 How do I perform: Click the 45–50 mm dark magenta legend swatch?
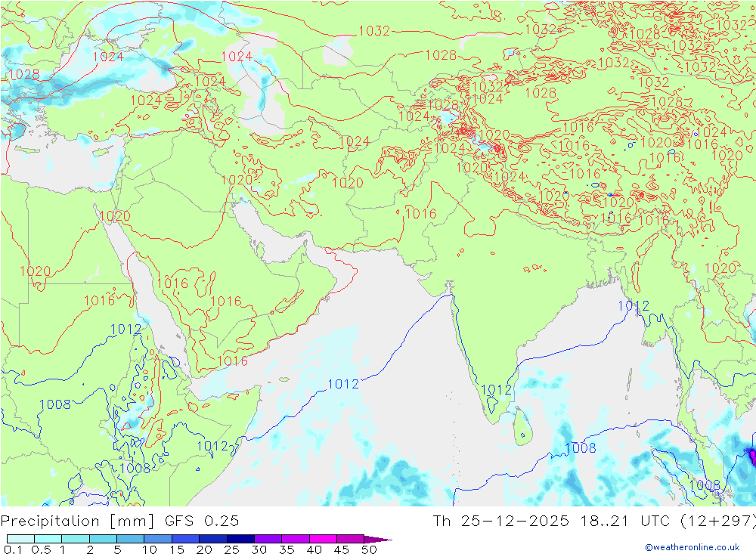pyautogui.click(x=351, y=539)
